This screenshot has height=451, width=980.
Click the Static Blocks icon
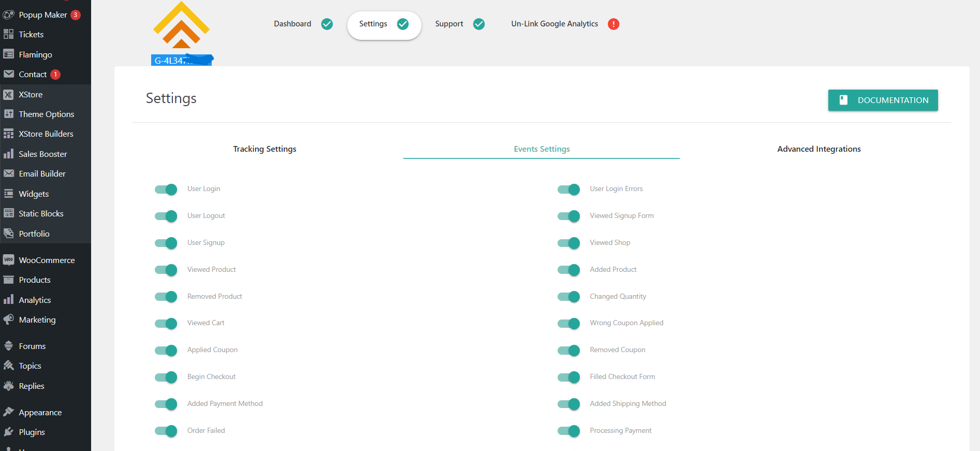point(9,213)
